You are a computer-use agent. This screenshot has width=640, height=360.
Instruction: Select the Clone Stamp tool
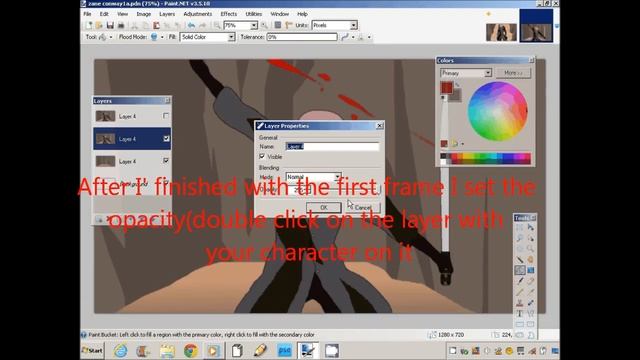(520, 303)
